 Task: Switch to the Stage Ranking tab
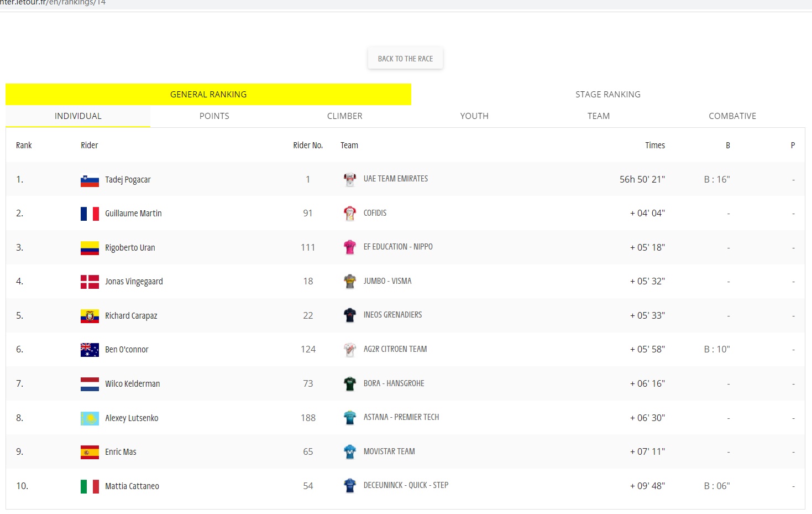click(x=608, y=94)
